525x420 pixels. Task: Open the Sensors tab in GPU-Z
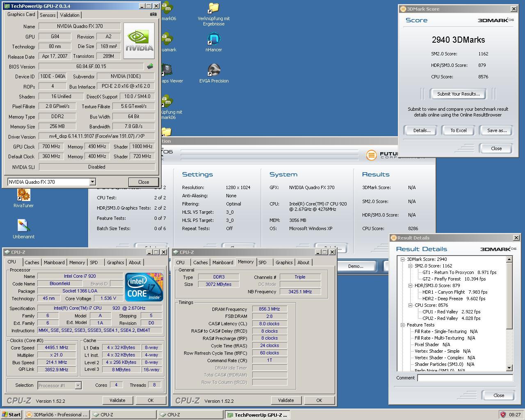48,15
